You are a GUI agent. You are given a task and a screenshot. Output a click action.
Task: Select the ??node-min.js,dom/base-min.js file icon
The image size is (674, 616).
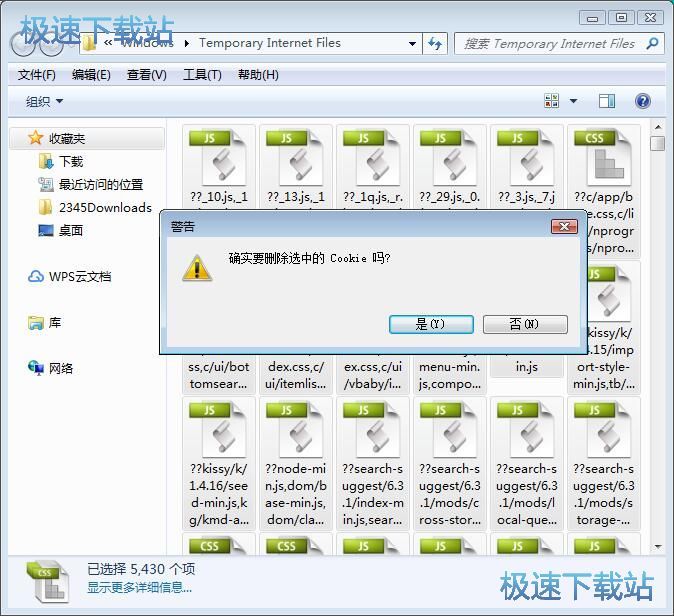click(x=294, y=429)
